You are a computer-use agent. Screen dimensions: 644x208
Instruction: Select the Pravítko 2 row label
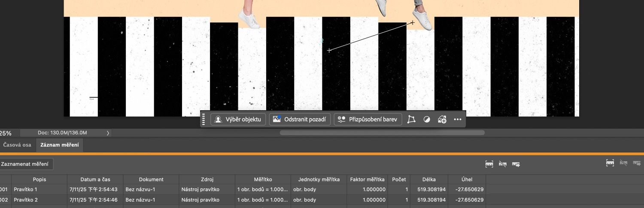pos(26,200)
